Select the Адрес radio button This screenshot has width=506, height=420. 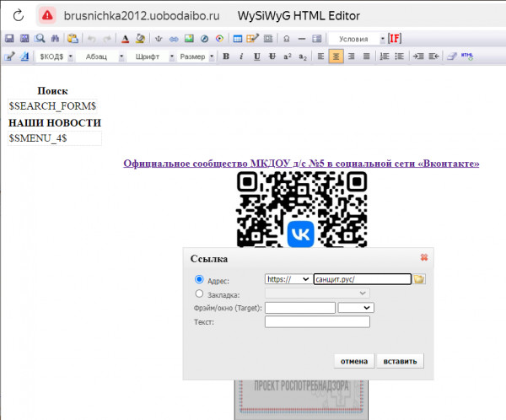tap(199, 279)
